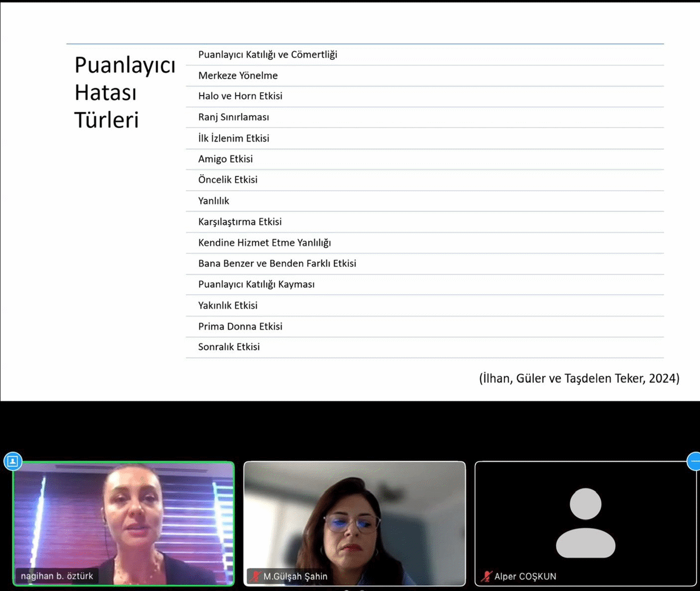The height and width of the screenshot is (591, 700).
Task: Click the 'nagihan b. öztürk' name label
Action: pos(57,576)
